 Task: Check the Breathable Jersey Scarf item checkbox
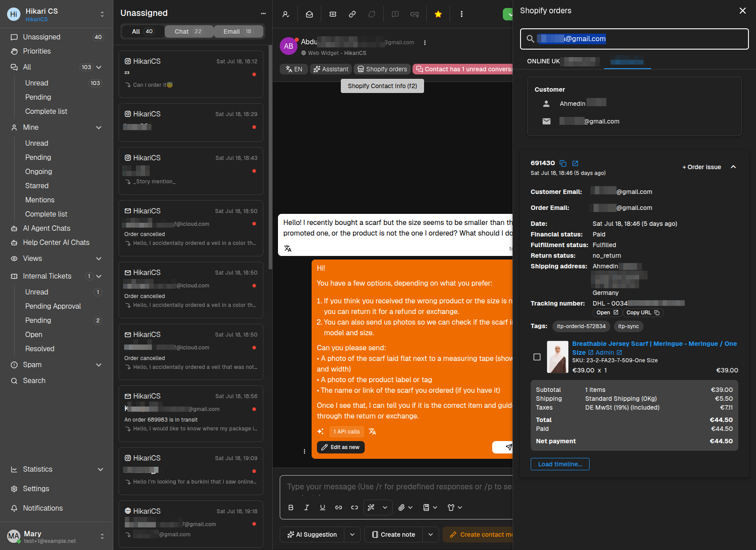click(537, 357)
